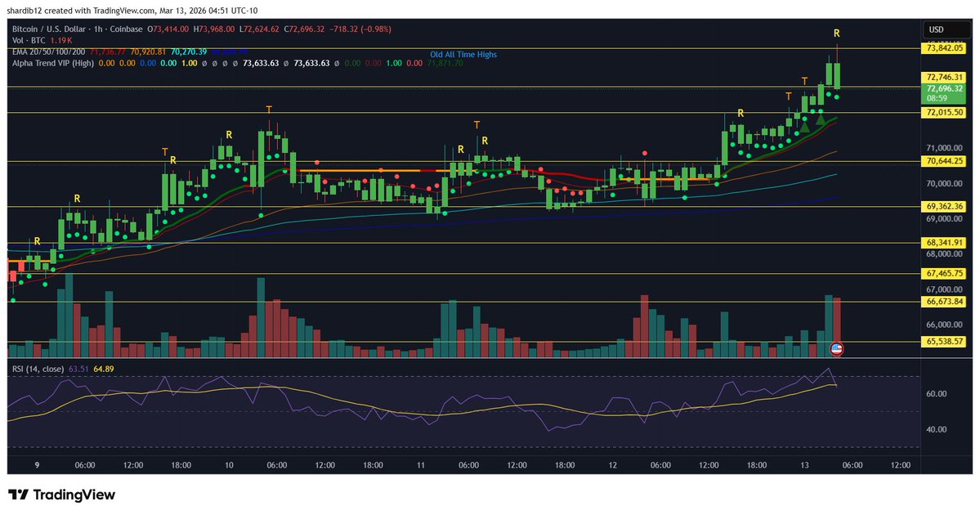
Task: Click the shardib12 created with TradingView.com caption
Action: pos(132,11)
